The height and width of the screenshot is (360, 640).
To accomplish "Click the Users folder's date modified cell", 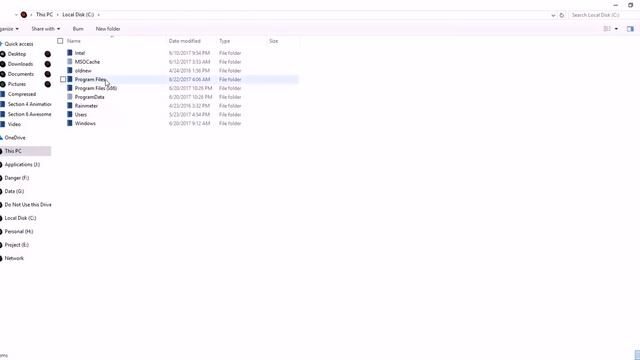I will [189, 115].
